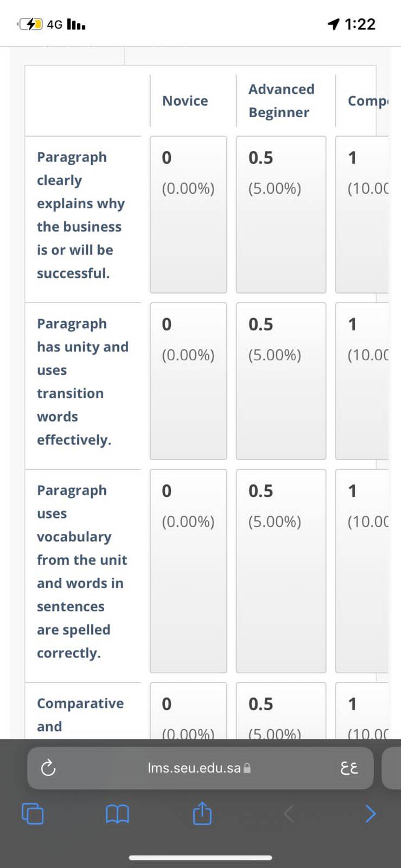Choose Novice 0 for unity and transition words
Viewport: 401px width, 868px height.
pyautogui.click(x=188, y=381)
